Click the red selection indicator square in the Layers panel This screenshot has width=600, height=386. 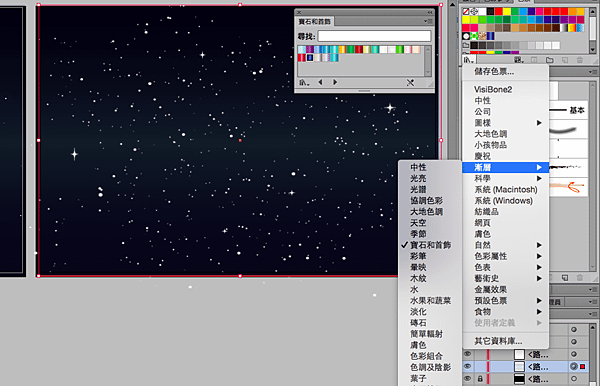point(583,366)
